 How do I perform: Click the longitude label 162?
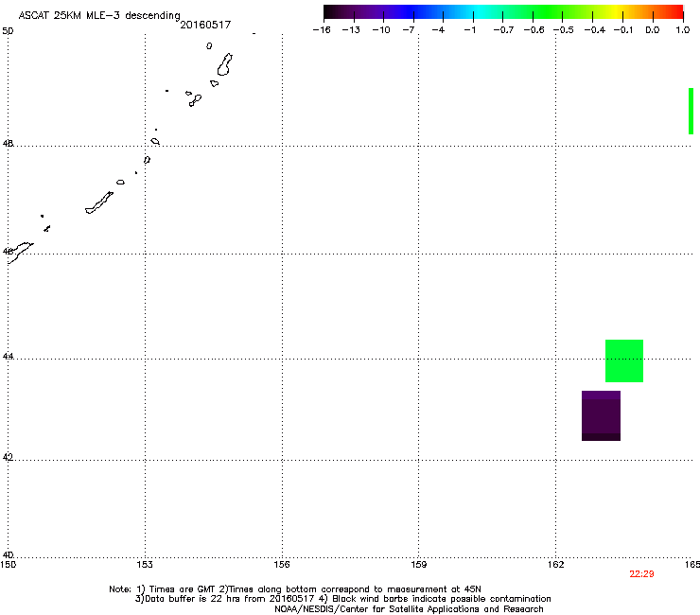(555, 565)
